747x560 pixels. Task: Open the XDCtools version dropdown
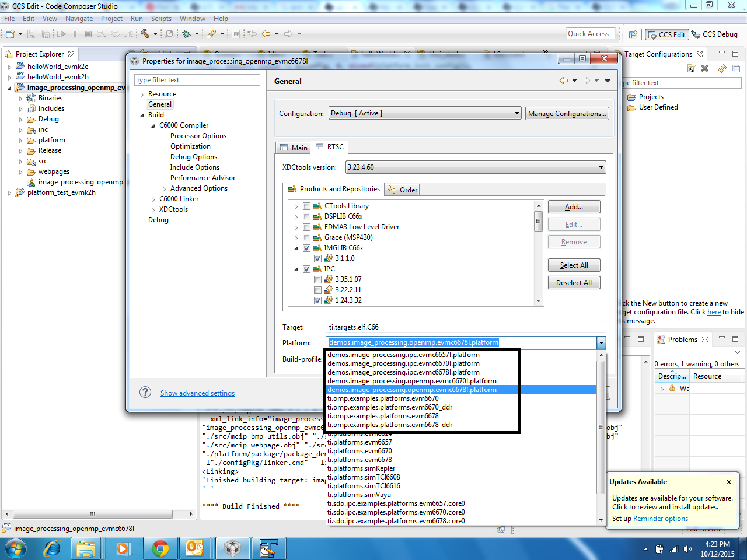pyautogui.click(x=476, y=167)
